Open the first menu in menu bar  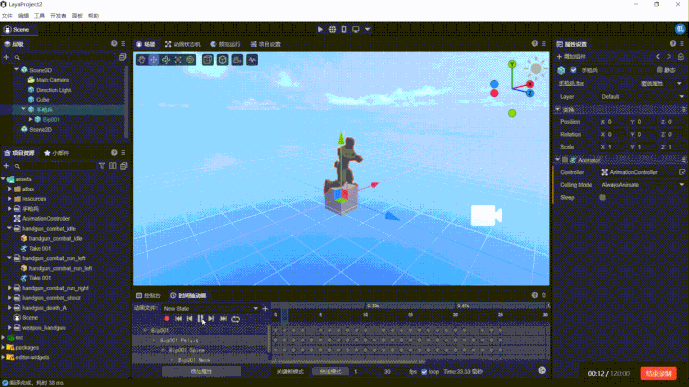pos(7,16)
